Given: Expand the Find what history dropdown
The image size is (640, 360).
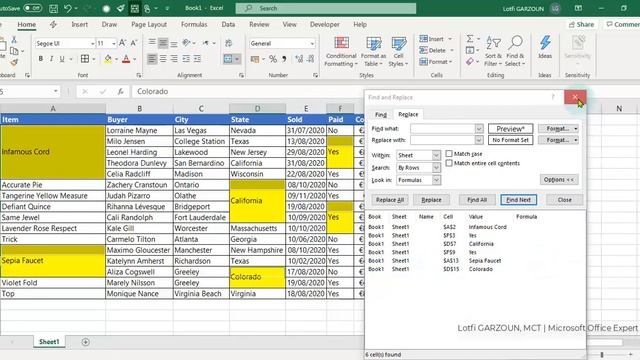Looking at the screenshot, I should pos(479,129).
